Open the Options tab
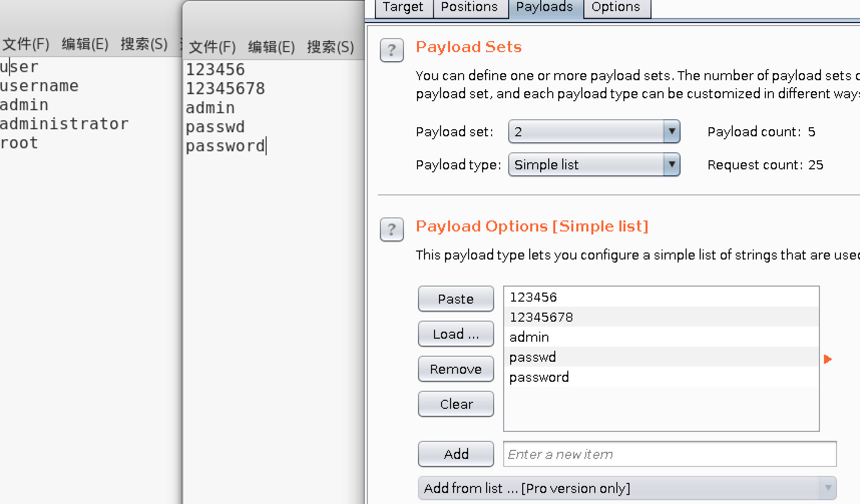 pos(616,7)
